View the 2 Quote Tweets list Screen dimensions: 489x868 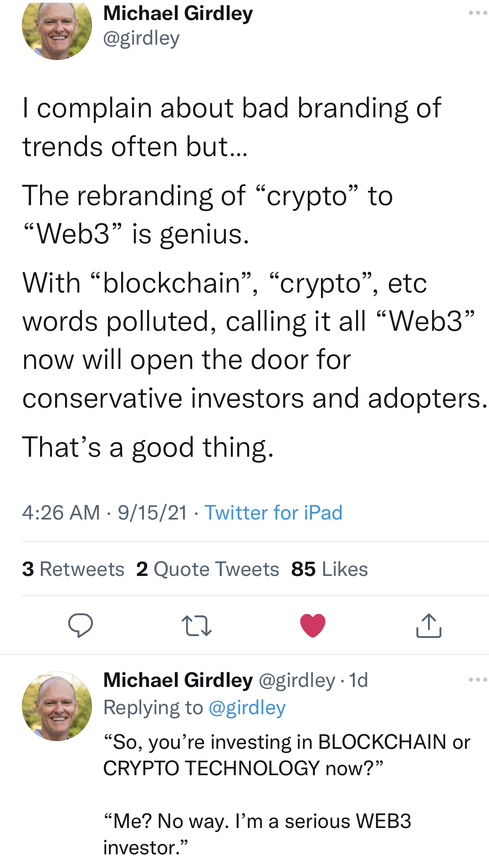tap(208, 569)
